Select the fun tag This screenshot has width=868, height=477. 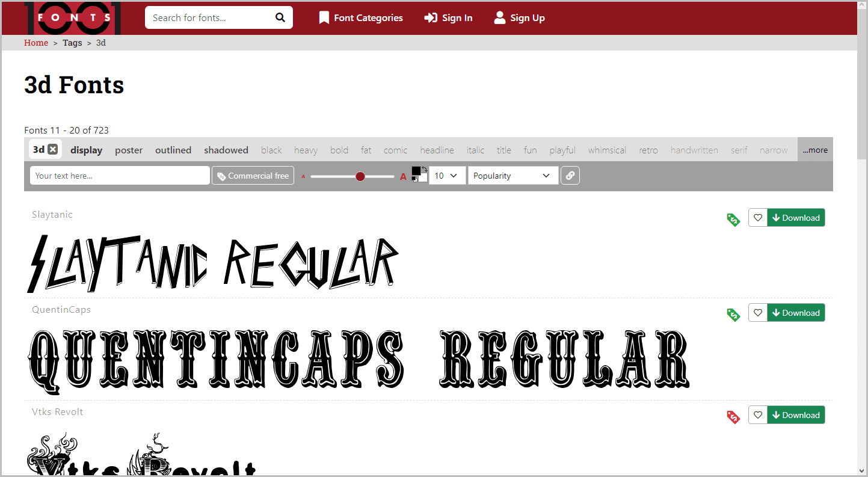(x=530, y=150)
